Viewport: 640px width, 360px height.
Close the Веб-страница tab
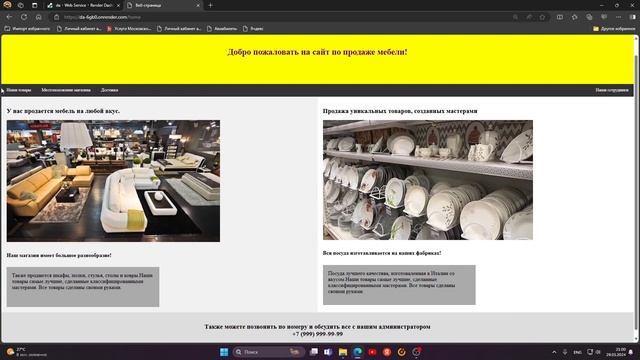pos(198,5)
